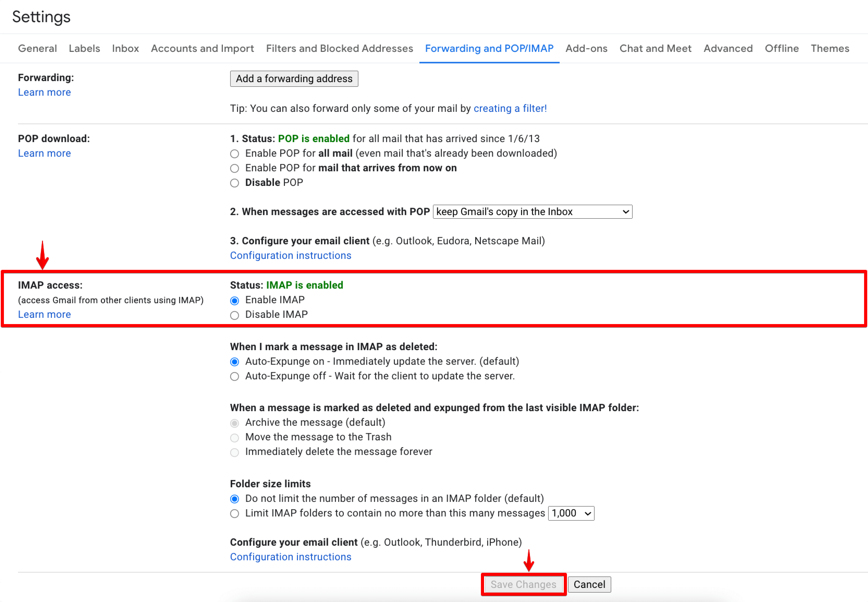The height and width of the screenshot is (602, 868).
Task: Select Enable POP for all mail
Action: [235, 154]
